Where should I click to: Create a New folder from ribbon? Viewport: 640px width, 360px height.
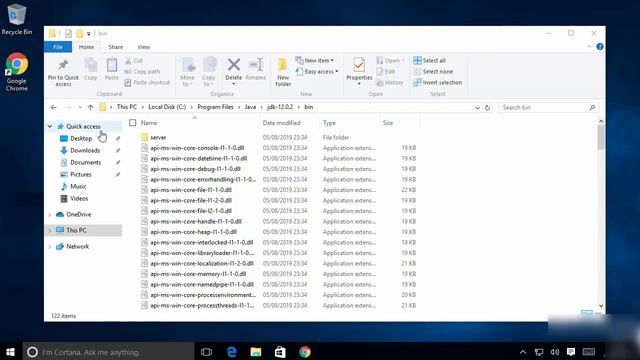283,72
